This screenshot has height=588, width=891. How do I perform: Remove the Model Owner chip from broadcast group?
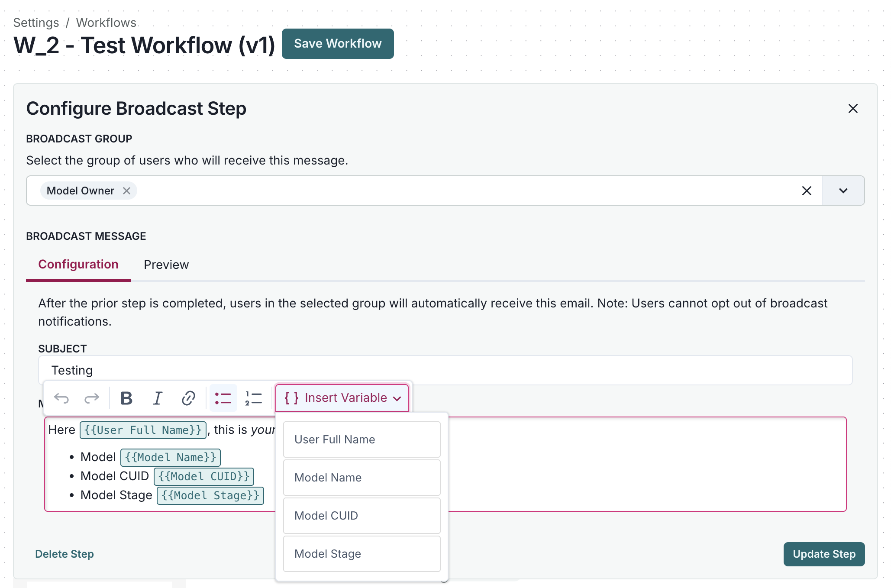126,191
